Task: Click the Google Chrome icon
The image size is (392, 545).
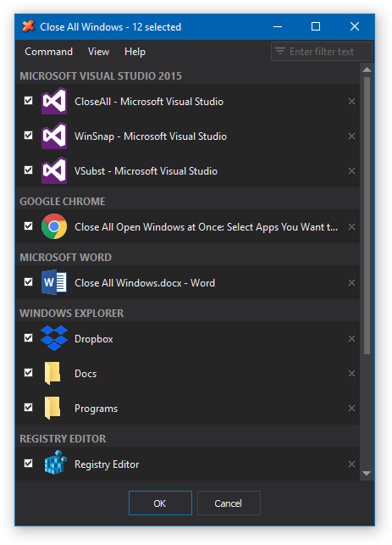Action: pos(54,226)
